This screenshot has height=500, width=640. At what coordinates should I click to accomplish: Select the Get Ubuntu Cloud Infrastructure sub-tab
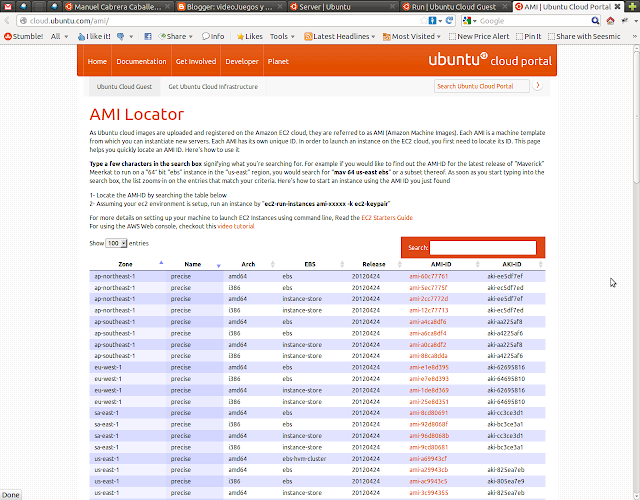[x=213, y=87]
